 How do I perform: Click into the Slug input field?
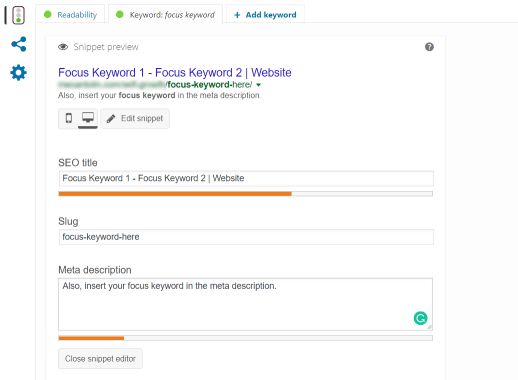coord(246,237)
